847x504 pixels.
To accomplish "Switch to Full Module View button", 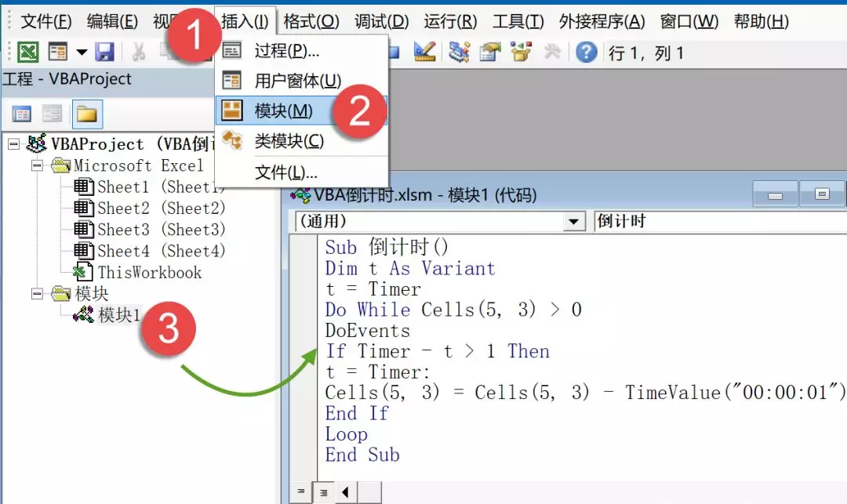I will (322, 491).
